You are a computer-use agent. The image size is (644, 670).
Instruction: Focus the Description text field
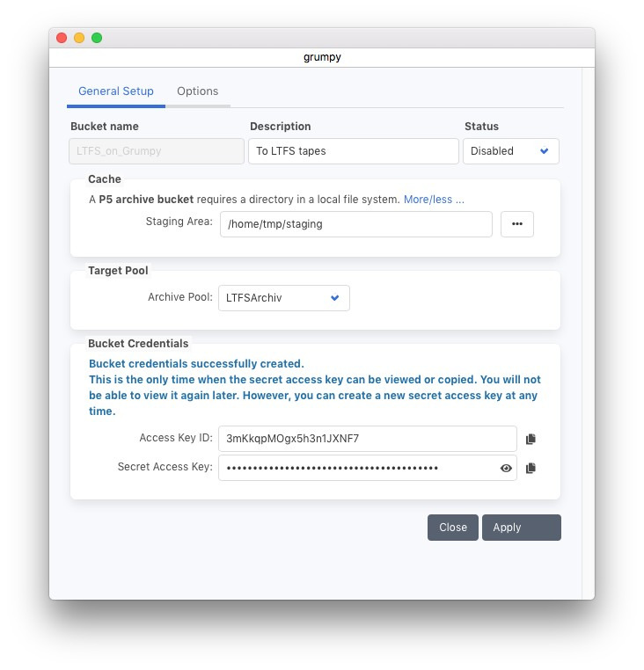coord(353,151)
